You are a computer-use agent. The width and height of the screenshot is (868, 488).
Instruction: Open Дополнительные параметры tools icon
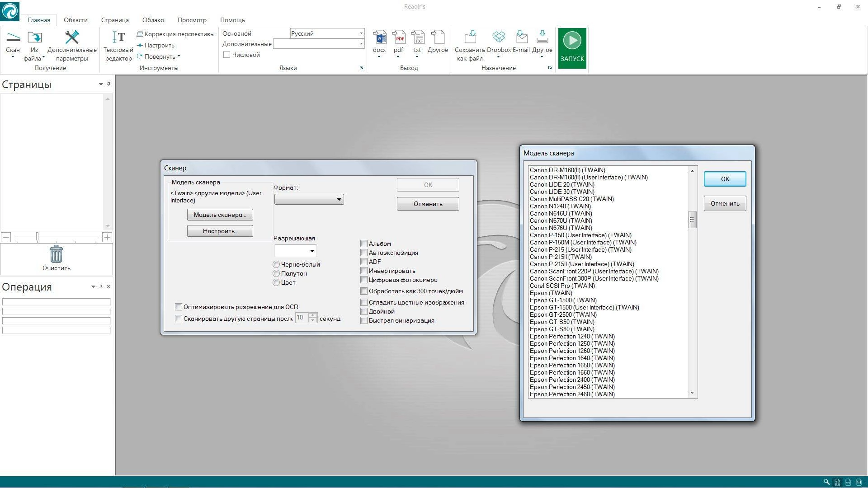(72, 38)
